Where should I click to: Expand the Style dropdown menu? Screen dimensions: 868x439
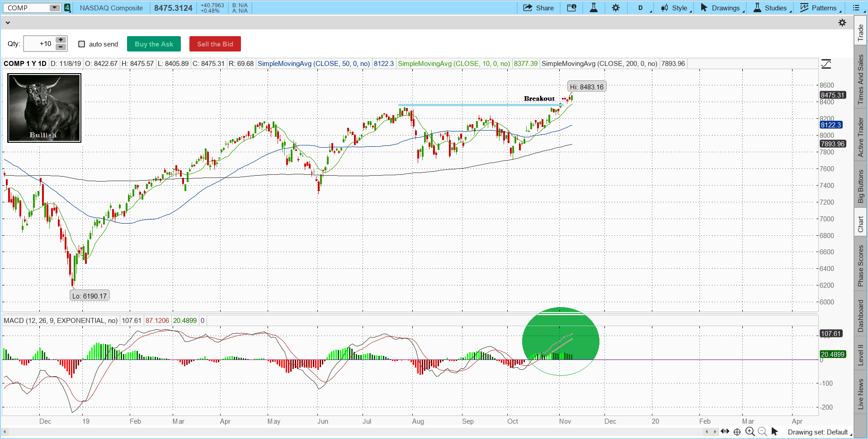pyautogui.click(x=676, y=8)
